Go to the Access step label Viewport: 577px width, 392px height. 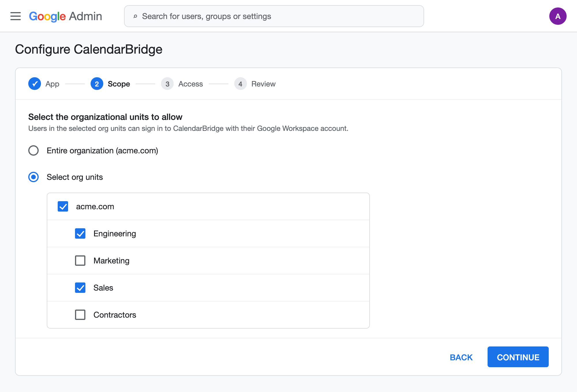click(x=191, y=84)
